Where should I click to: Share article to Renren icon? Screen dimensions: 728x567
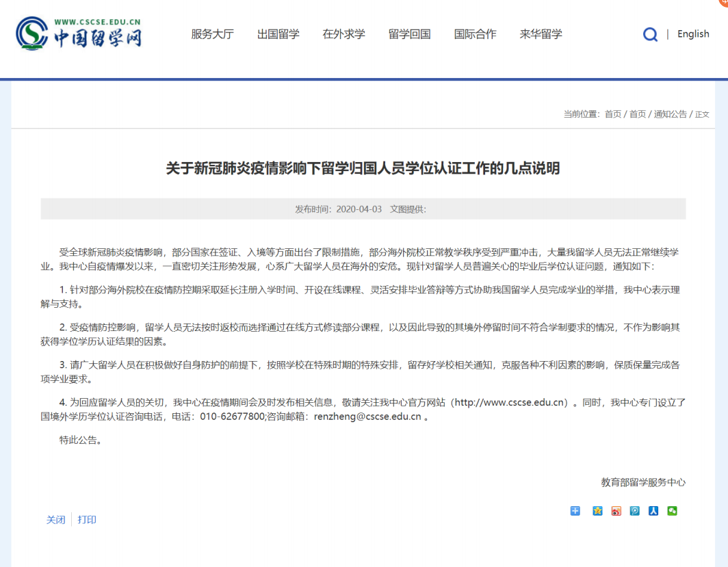pos(653,511)
